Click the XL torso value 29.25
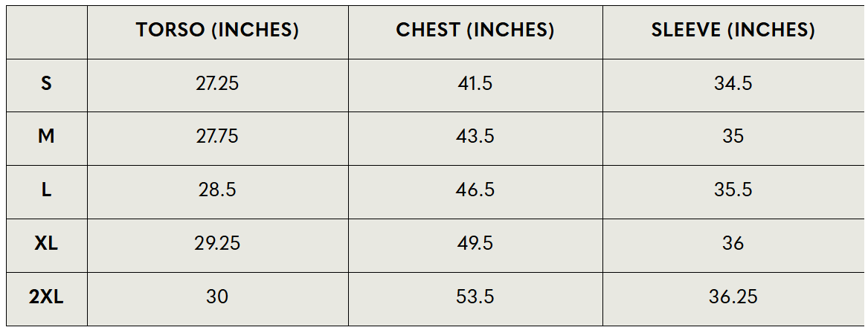This screenshot has height=333, width=868. point(217,244)
